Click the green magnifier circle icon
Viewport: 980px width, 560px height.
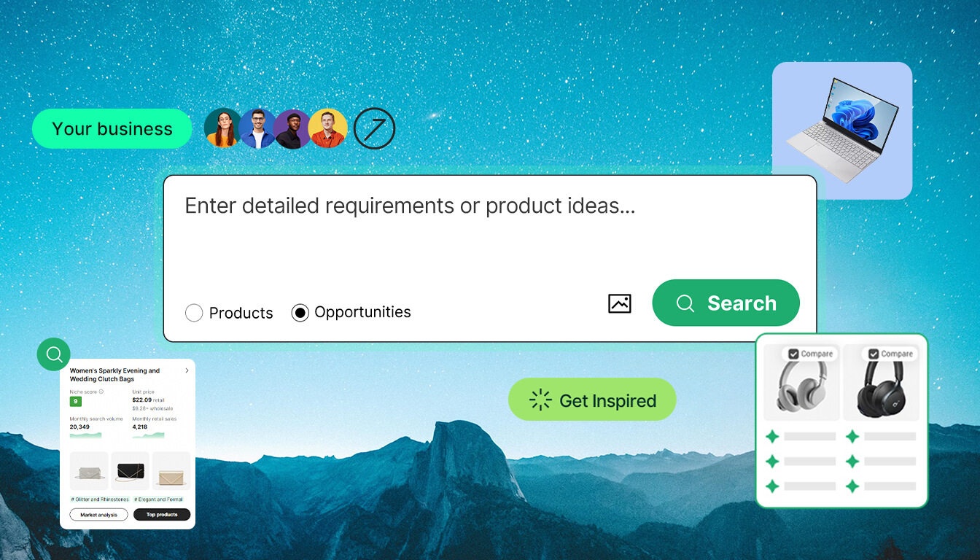pyautogui.click(x=54, y=354)
